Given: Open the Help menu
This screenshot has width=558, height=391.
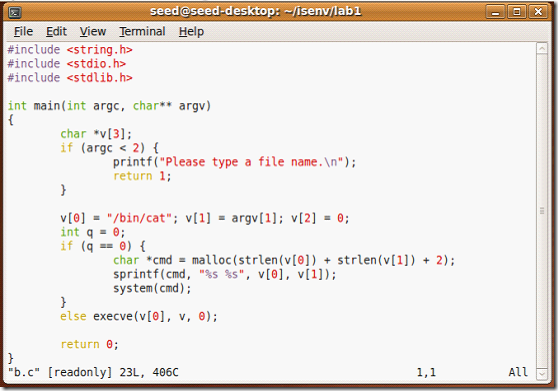Looking at the screenshot, I should pos(191,32).
